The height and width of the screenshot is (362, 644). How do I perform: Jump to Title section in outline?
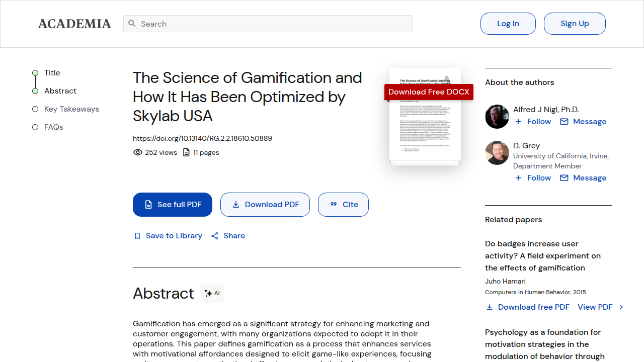click(52, 73)
